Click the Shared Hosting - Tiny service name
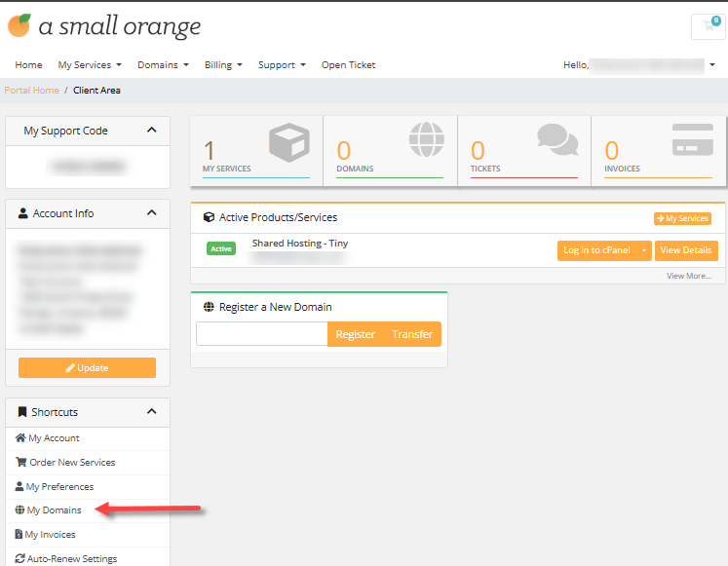The image size is (728, 566). (x=300, y=244)
